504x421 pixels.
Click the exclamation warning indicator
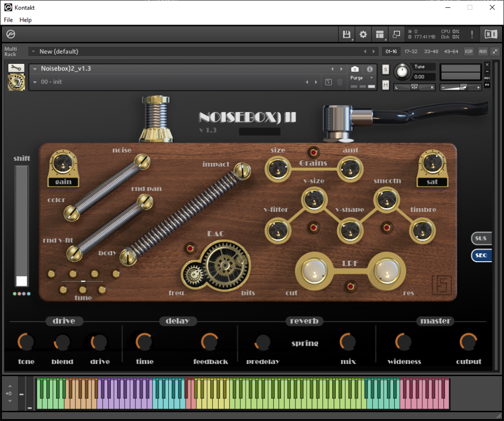pos(472,34)
